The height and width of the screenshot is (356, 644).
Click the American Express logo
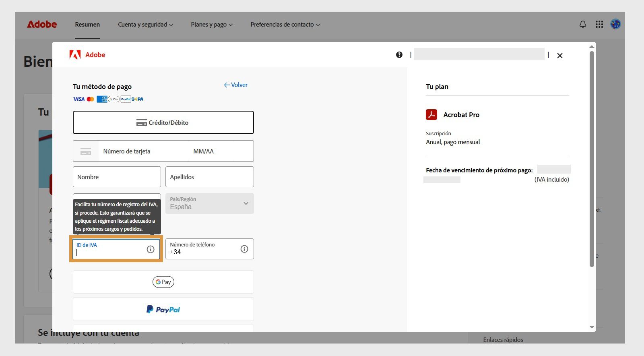[x=102, y=99]
